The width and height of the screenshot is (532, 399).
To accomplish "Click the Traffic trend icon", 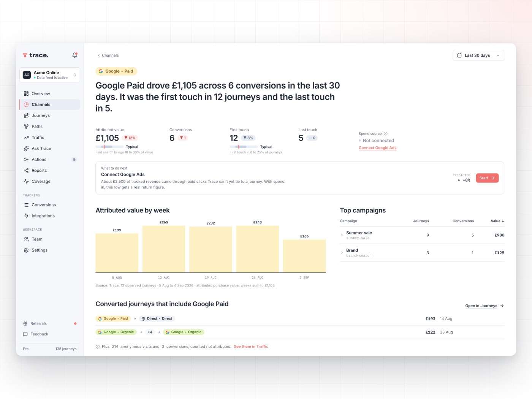I will (26, 138).
